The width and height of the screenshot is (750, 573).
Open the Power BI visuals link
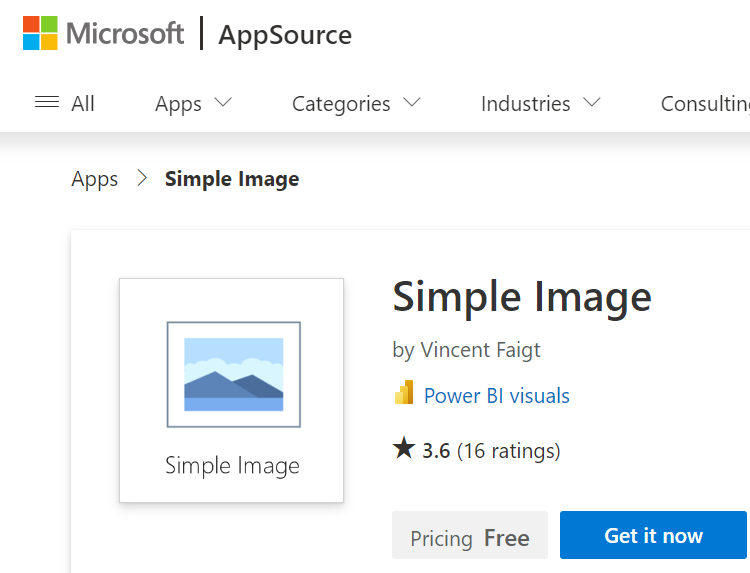496,396
